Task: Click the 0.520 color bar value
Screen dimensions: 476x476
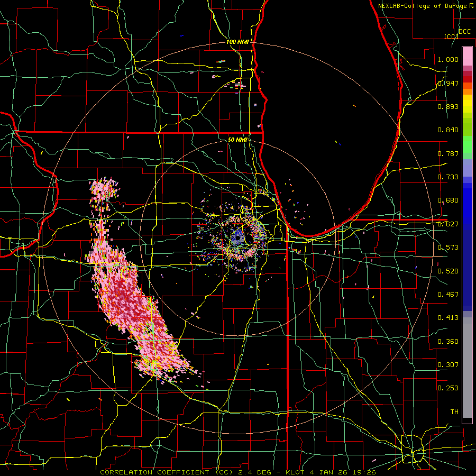Action: tap(448, 271)
